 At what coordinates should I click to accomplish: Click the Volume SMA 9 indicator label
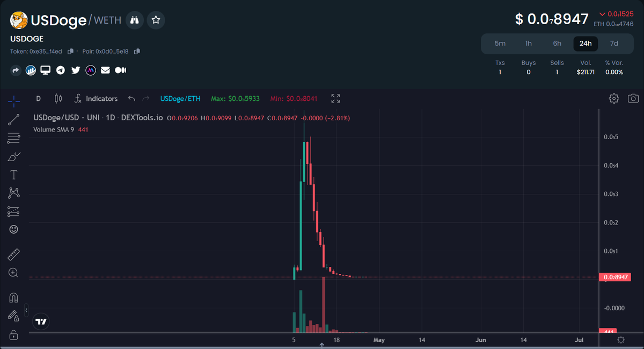[x=54, y=129]
